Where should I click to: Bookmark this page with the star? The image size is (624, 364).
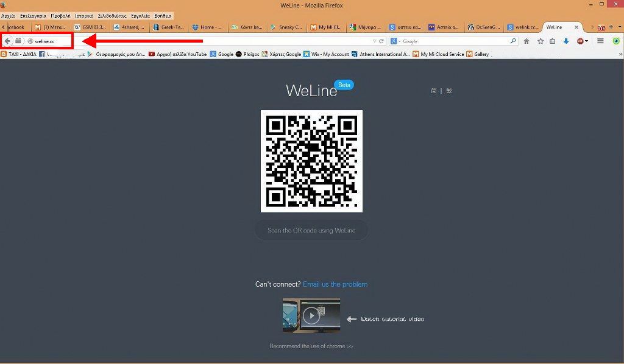pos(540,41)
